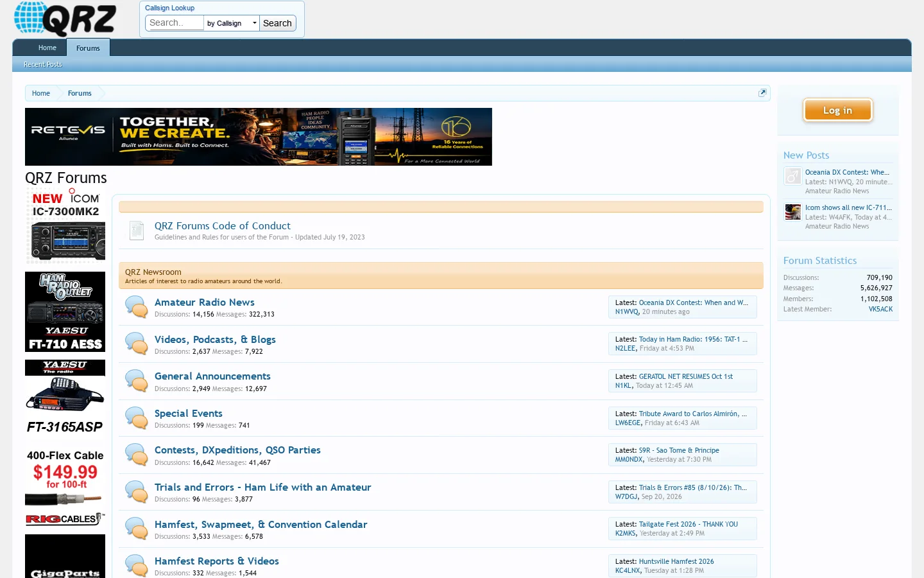Open QRZ Forums Code of Conduct link
This screenshot has height=578, width=924.
[x=223, y=226]
